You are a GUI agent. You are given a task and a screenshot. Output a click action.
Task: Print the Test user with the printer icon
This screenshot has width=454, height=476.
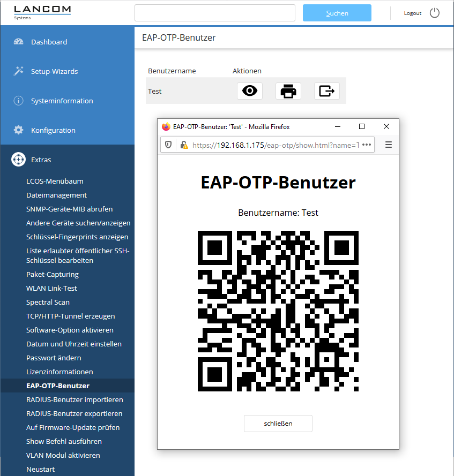click(288, 91)
